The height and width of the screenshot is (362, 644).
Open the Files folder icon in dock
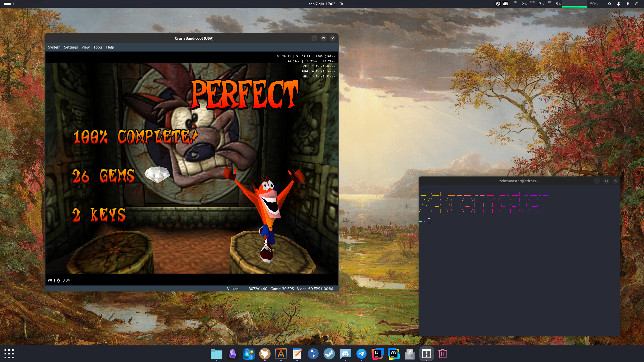click(x=216, y=354)
